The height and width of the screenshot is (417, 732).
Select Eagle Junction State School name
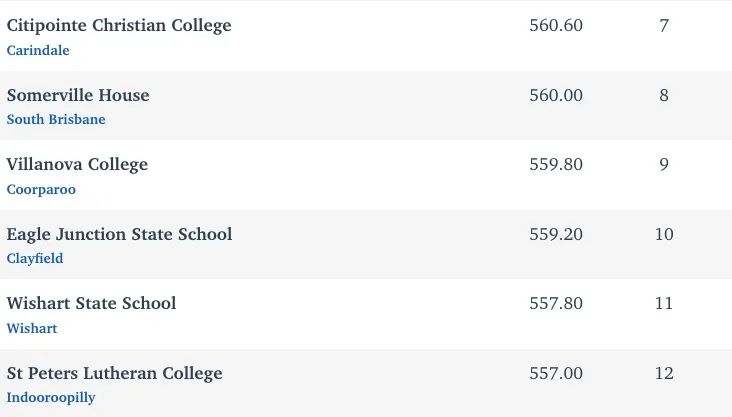click(120, 234)
